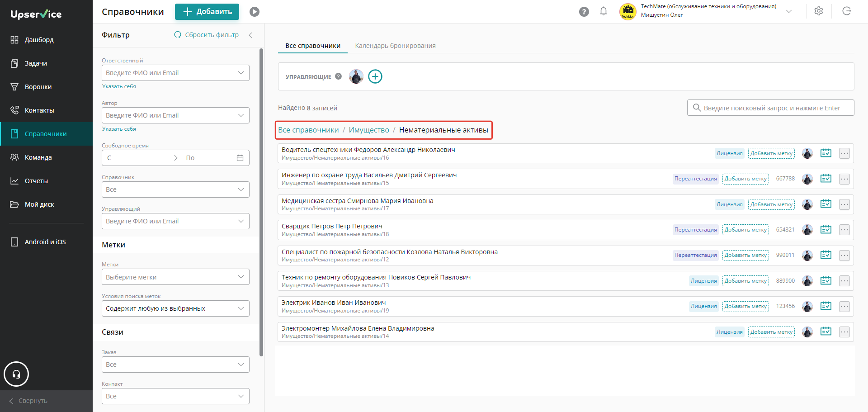Open the Заказ filter dropdown

(x=175, y=365)
